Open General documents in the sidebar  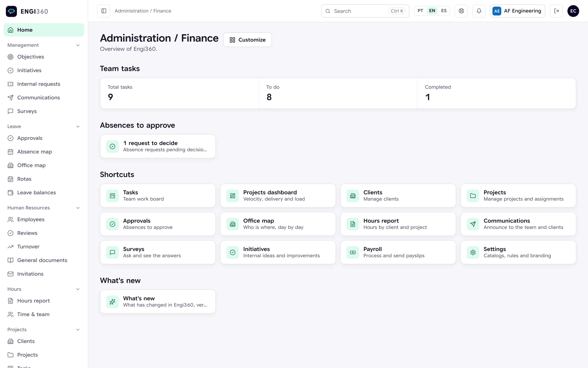[x=44, y=260]
